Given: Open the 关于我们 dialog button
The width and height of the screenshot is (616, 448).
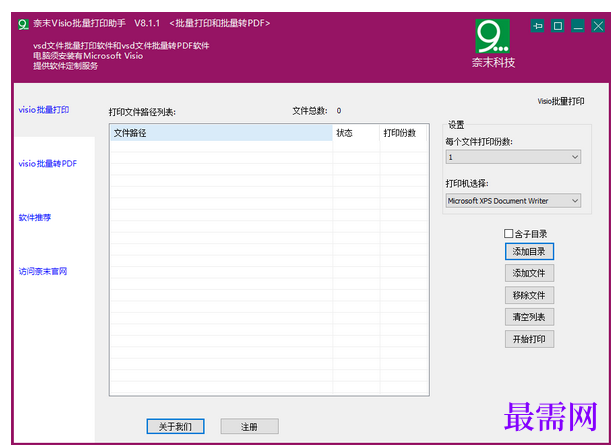Looking at the screenshot, I should point(175,426).
